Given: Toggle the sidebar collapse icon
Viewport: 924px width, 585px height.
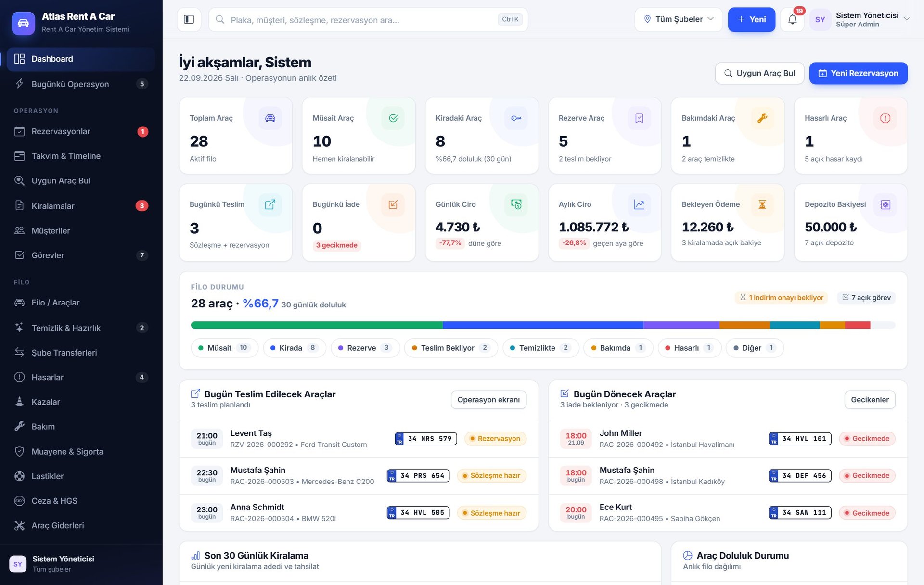Looking at the screenshot, I should point(189,19).
